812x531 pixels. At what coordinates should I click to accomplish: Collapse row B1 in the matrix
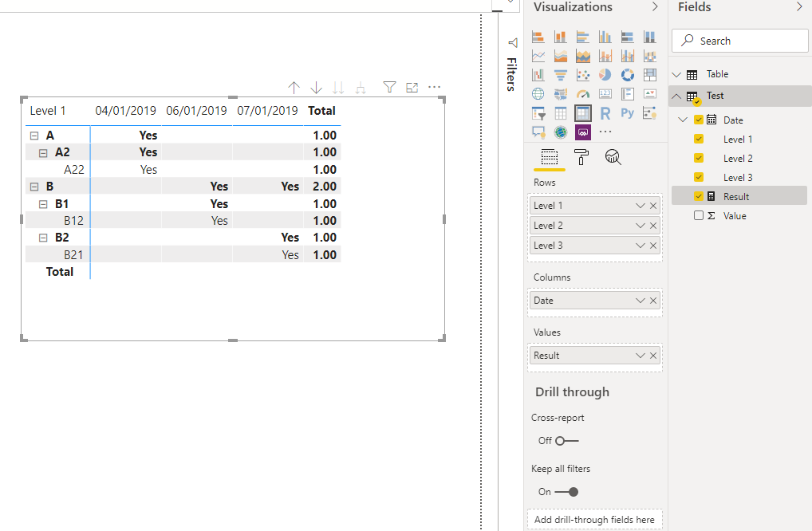[43, 204]
